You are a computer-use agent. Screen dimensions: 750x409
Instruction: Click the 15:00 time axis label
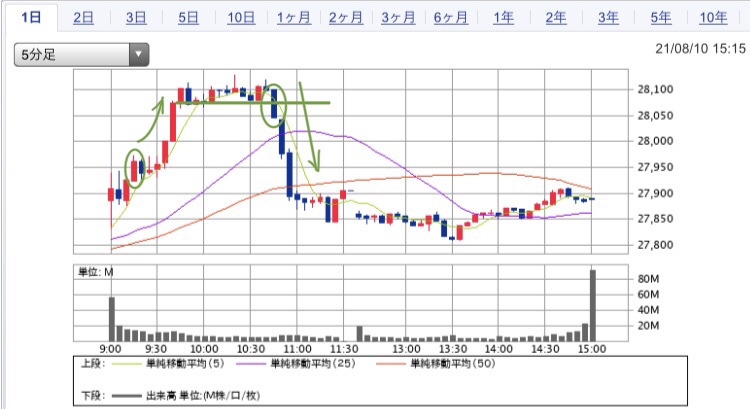point(592,349)
